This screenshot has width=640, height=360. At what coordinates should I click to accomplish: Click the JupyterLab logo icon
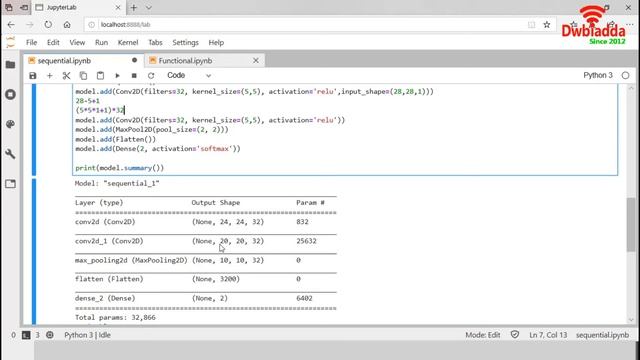point(11,42)
